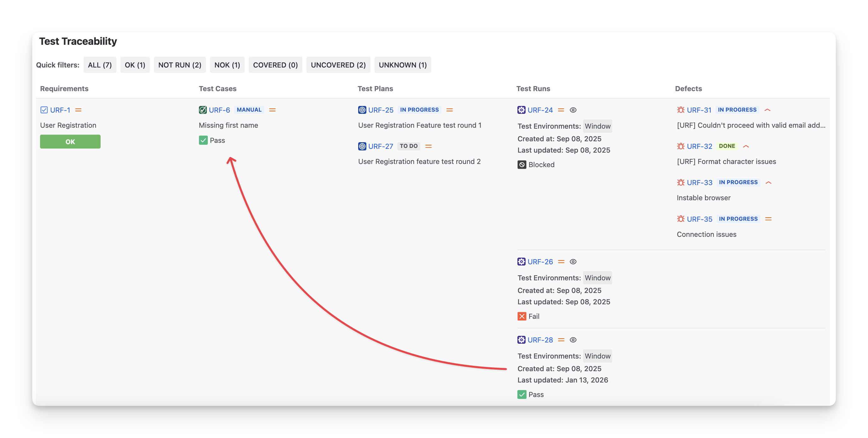The width and height of the screenshot is (868, 438).
Task: Click the URF-31 defect bug icon
Action: (x=681, y=110)
